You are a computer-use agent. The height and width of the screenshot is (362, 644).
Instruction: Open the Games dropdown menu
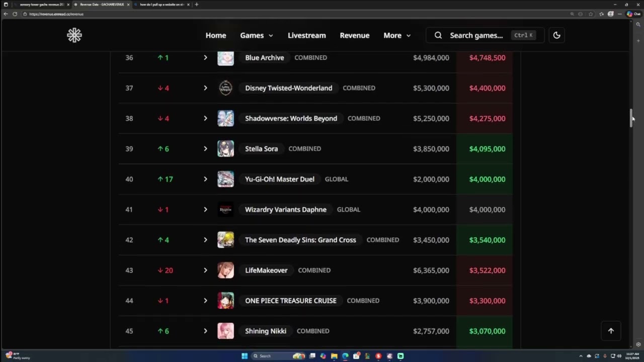point(257,35)
